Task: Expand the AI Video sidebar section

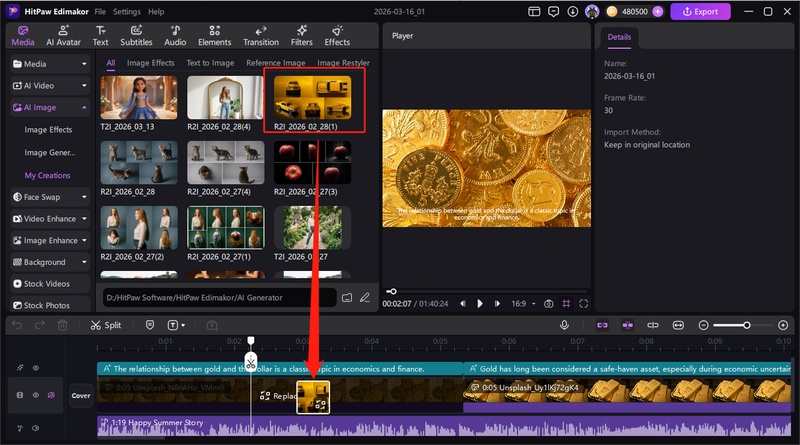Action: coord(50,86)
